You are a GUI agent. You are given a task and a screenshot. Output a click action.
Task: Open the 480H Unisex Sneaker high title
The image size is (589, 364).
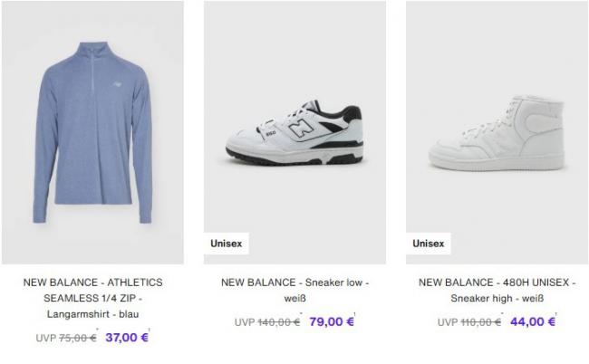point(497,290)
